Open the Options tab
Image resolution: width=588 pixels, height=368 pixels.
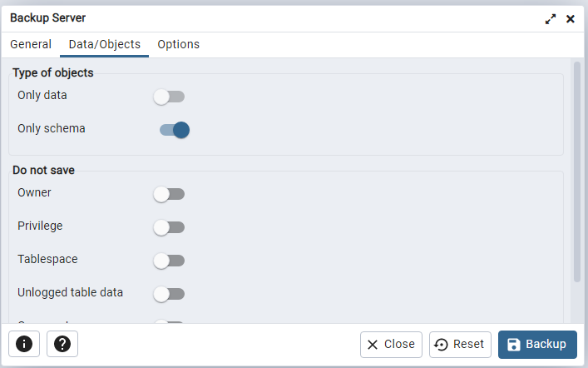(178, 44)
